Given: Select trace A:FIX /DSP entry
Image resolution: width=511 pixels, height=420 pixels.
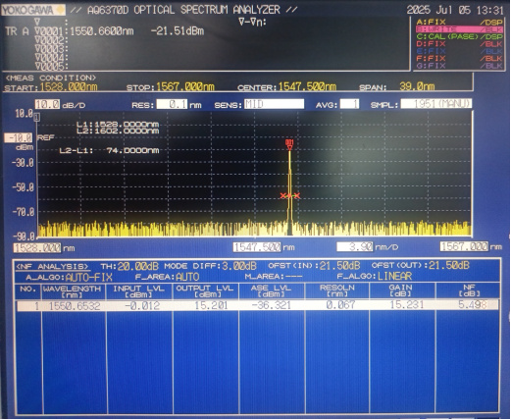Looking at the screenshot, I should (459, 23).
